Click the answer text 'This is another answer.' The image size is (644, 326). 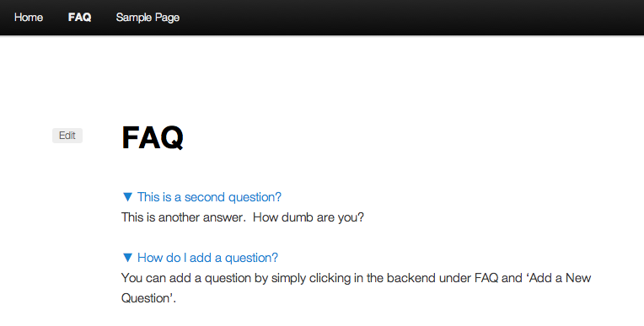[183, 217]
